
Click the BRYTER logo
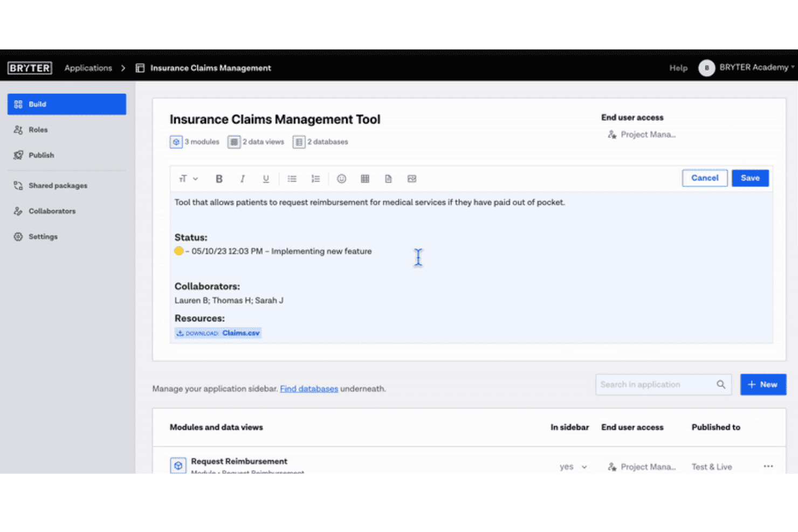(30, 68)
